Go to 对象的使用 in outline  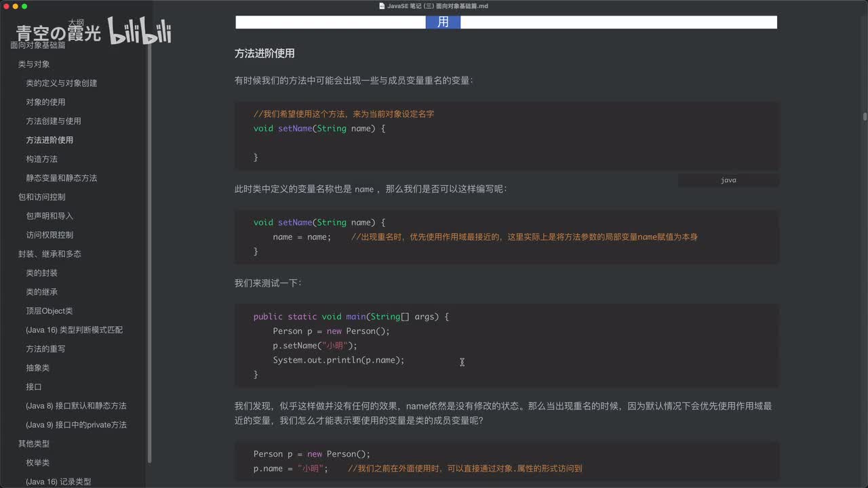click(x=45, y=102)
